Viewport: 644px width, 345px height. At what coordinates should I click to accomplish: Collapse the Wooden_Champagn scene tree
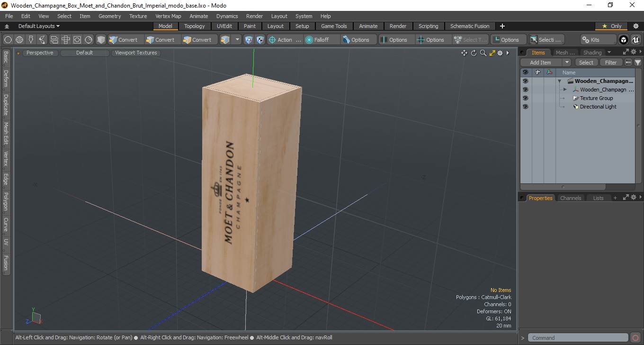tap(559, 81)
